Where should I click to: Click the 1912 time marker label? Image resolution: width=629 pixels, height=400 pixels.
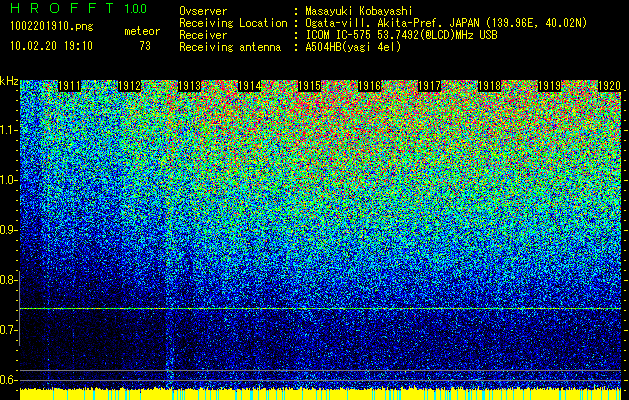[129, 86]
